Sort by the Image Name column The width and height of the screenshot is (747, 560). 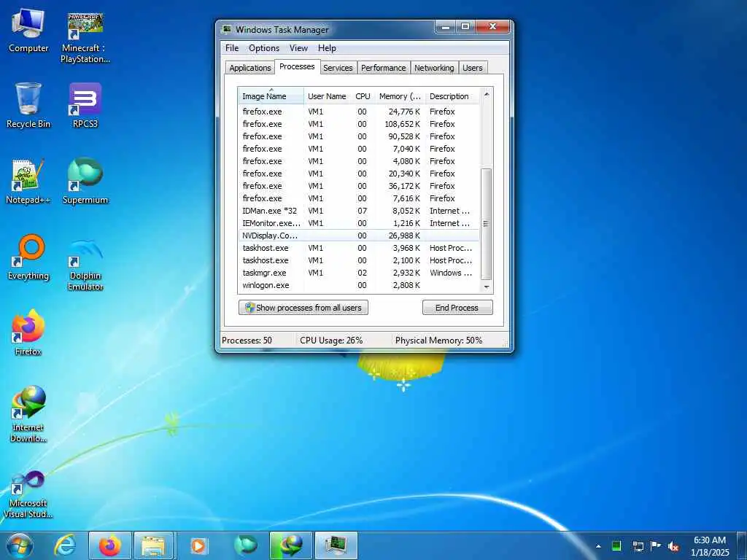click(271, 96)
